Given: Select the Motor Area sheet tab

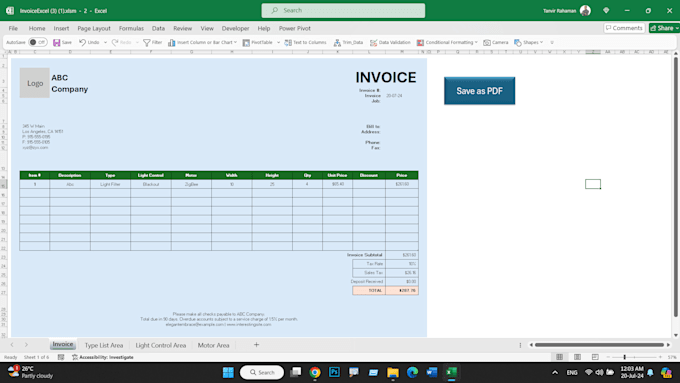Looking at the screenshot, I should coord(213,345).
